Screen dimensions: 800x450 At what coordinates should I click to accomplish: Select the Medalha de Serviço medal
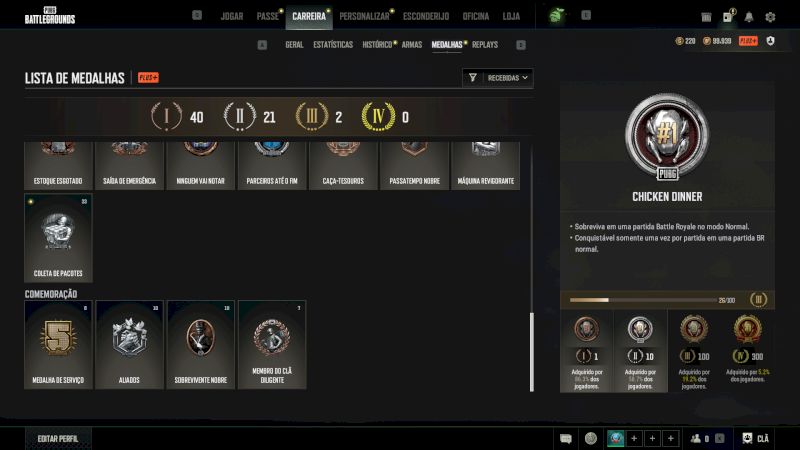pos(58,345)
